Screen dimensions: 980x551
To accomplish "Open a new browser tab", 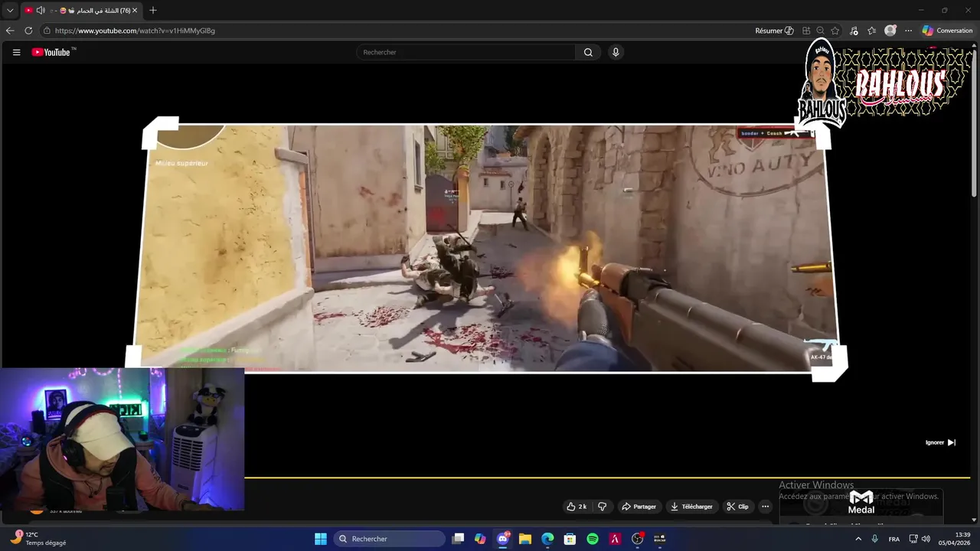I will [x=153, y=11].
